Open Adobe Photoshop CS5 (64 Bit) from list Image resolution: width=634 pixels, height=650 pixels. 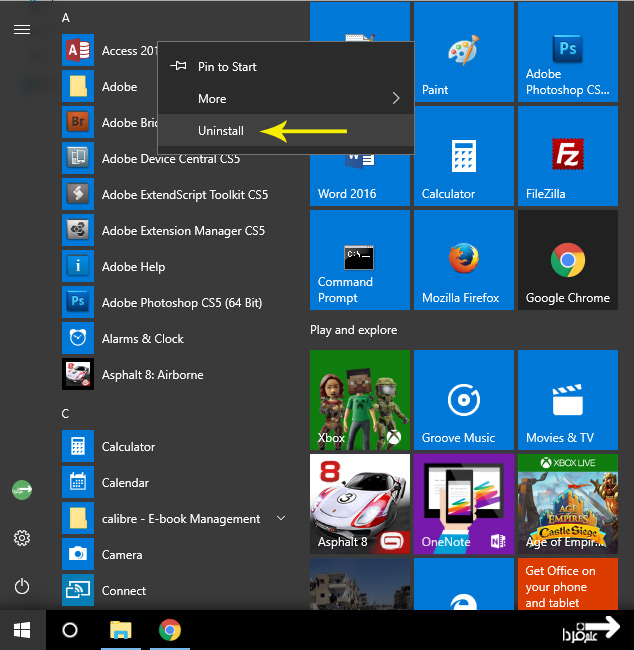pos(181,303)
